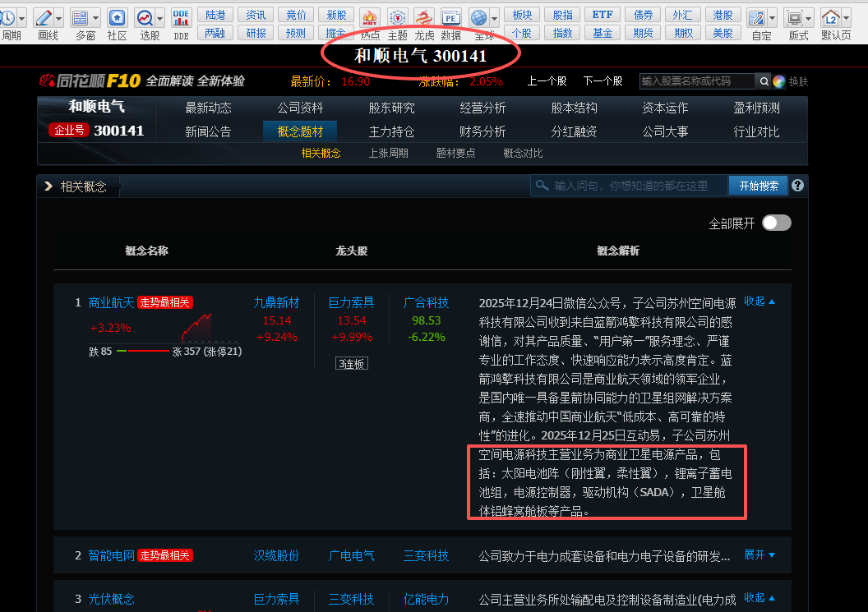868x612 pixels.
Task: Open the 选股 dropdown arrow
Action: point(159,18)
